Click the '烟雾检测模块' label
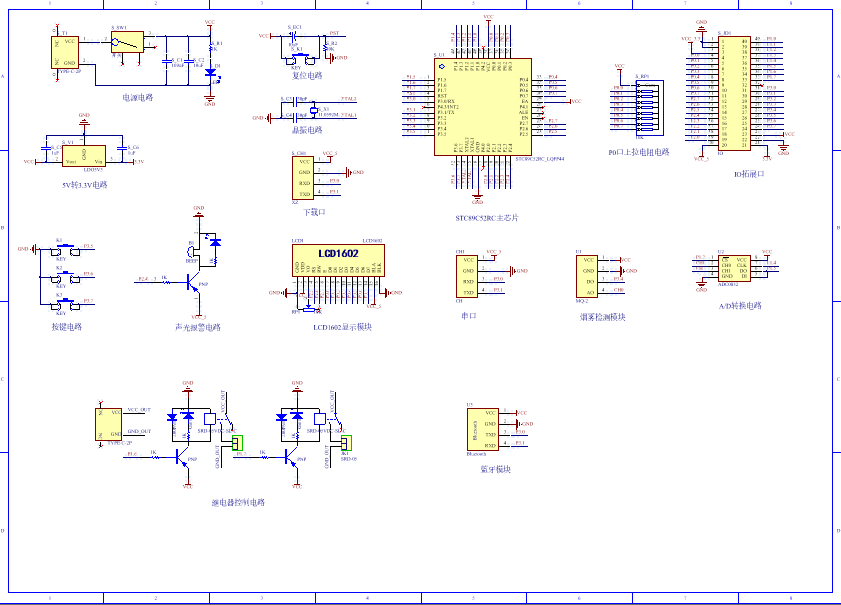This screenshot has height=605, width=841. pos(602,317)
